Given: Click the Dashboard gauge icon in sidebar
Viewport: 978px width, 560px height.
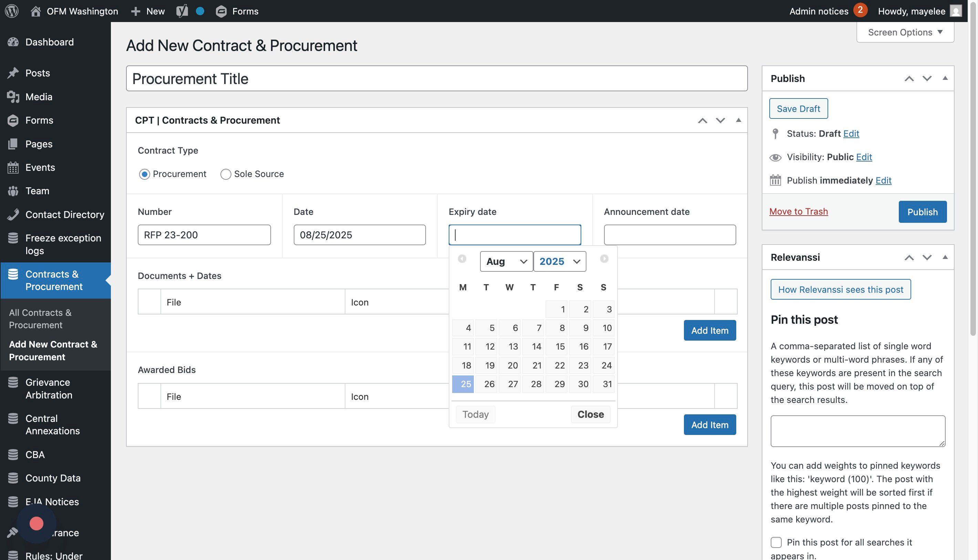Looking at the screenshot, I should 13,42.
